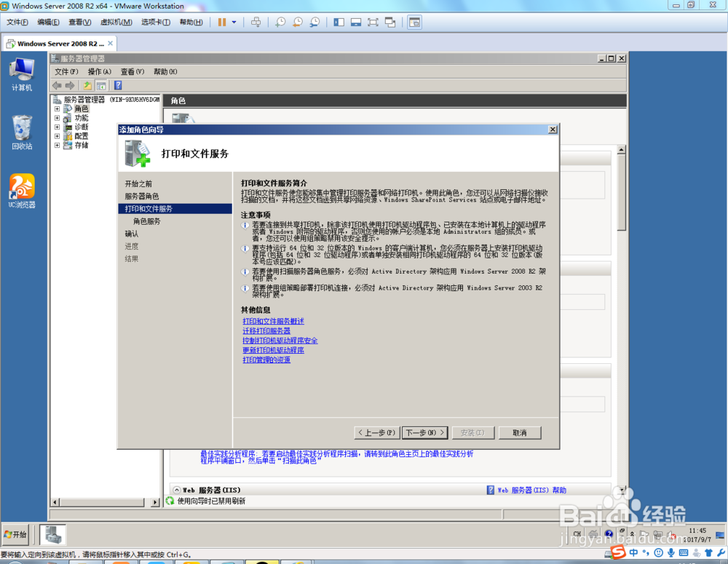Select the 回收站 desktop icon
This screenshot has height=564, width=728.
(22, 132)
